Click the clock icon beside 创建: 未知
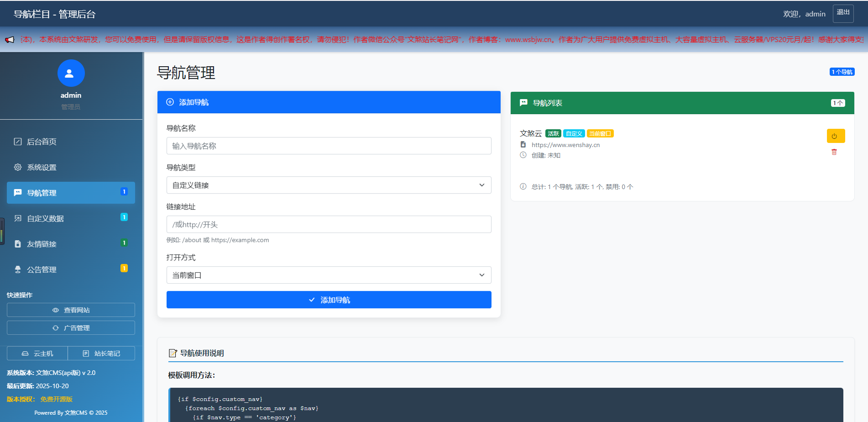Image resolution: width=868 pixels, height=422 pixels. [523, 155]
